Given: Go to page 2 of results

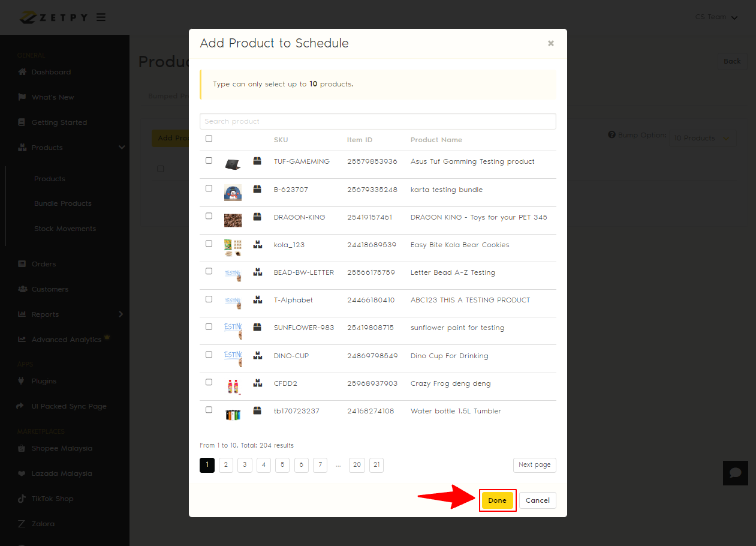Looking at the screenshot, I should tap(226, 465).
